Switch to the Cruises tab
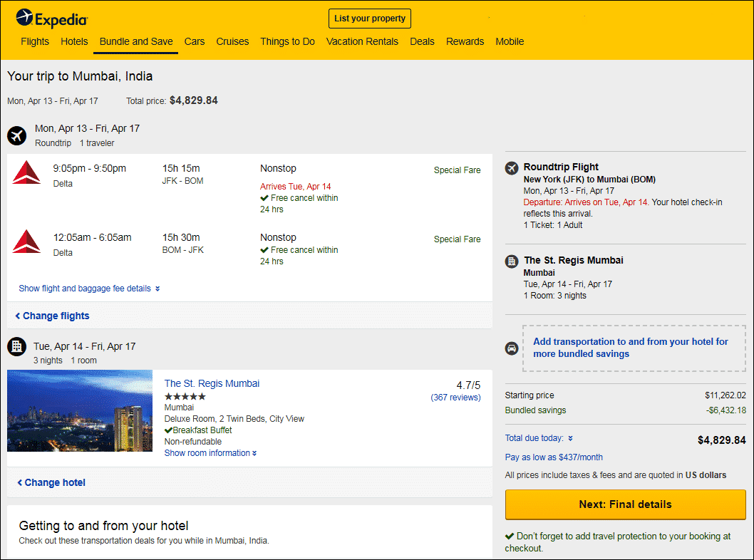Image resolution: width=754 pixels, height=560 pixels. click(x=232, y=41)
